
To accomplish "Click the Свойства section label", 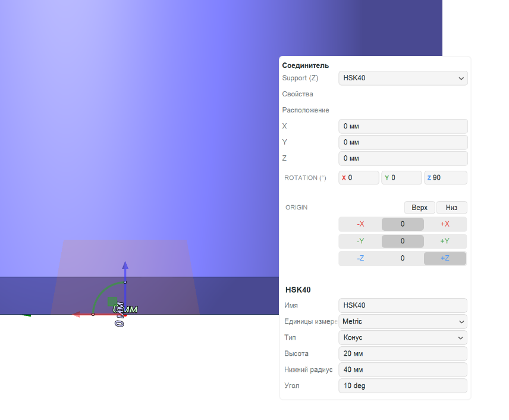I will click(x=298, y=94).
